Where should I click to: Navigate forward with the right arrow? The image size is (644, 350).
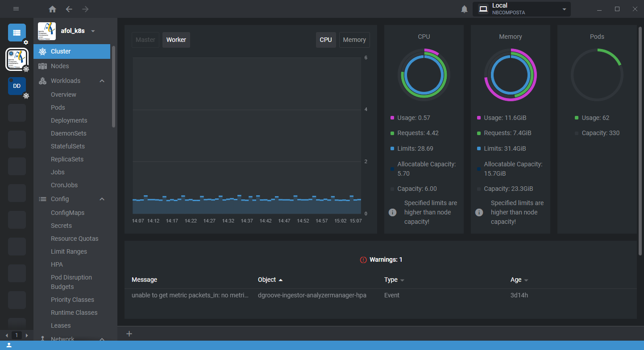tap(85, 9)
